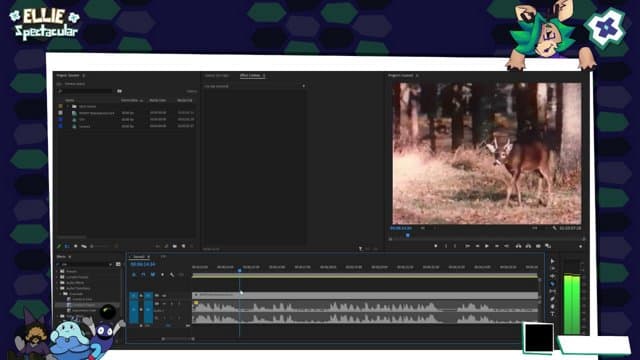Switch Project panel to icon view

76,246
